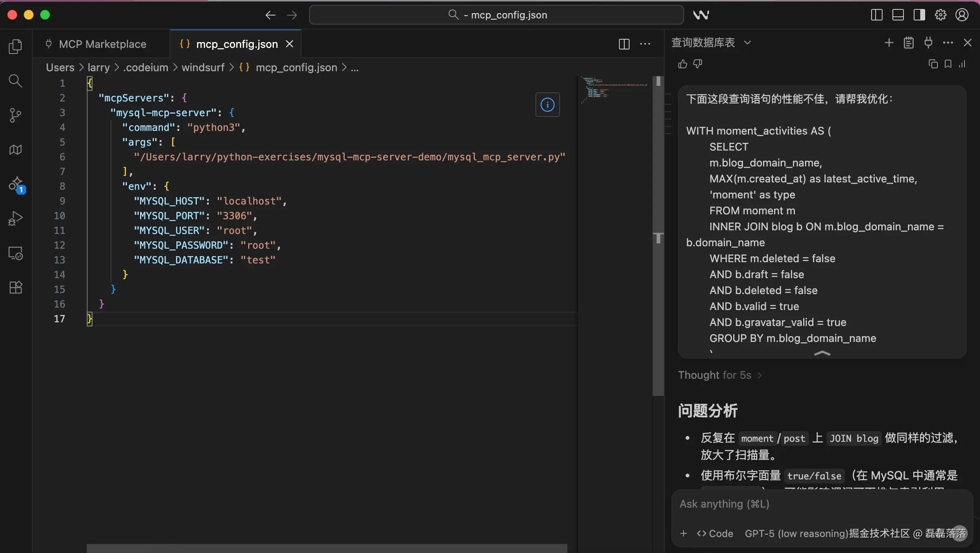The width and height of the screenshot is (980, 553).
Task: Open MCP servers via the plug icon
Action: (x=928, y=43)
